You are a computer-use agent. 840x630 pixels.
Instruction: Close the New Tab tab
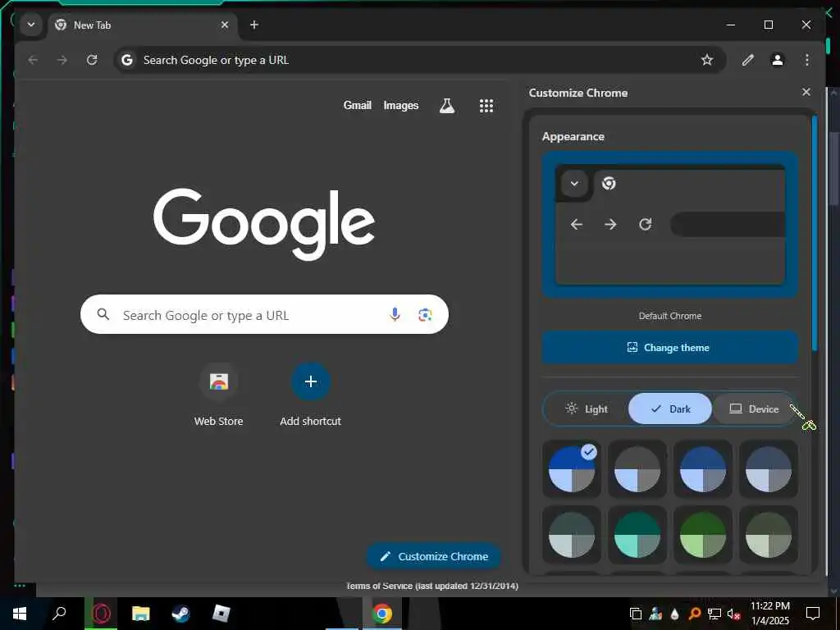[x=225, y=25]
